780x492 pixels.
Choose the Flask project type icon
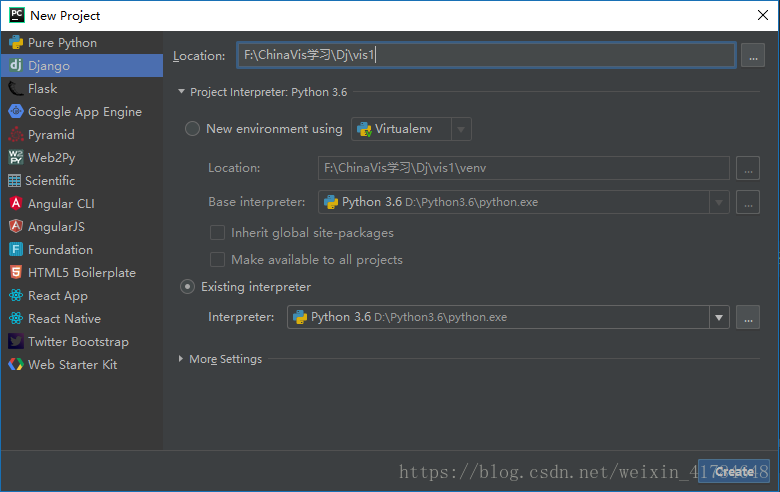(16, 89)
